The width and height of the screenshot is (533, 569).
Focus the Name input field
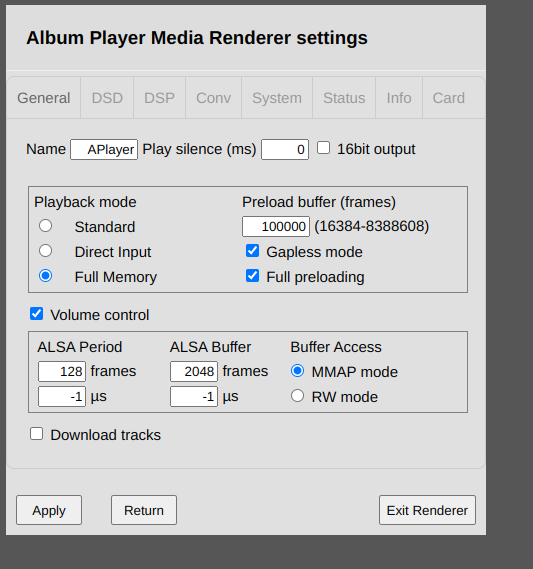click(x=104, y=150)
